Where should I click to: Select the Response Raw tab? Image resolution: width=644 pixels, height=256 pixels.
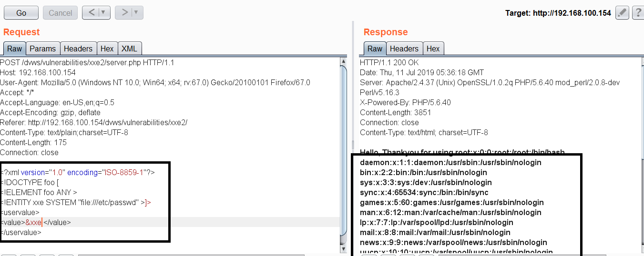coord(375,49)
